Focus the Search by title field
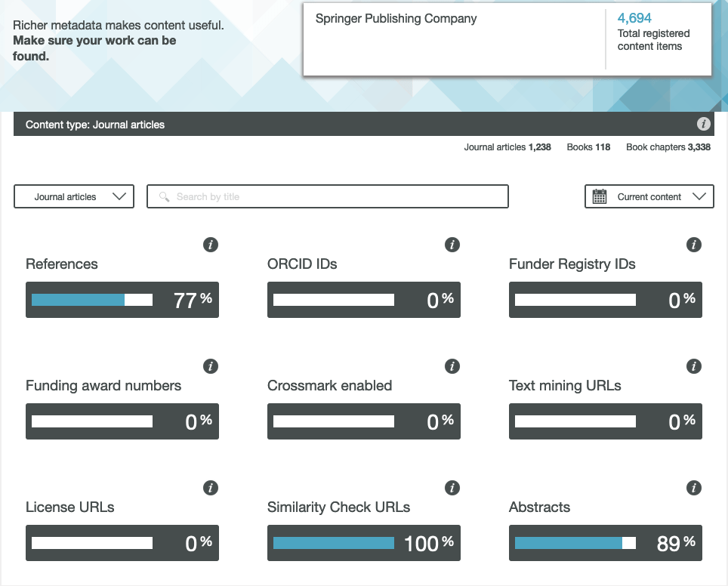This screenshot has width=728, height=586. (x=328, y=196)
